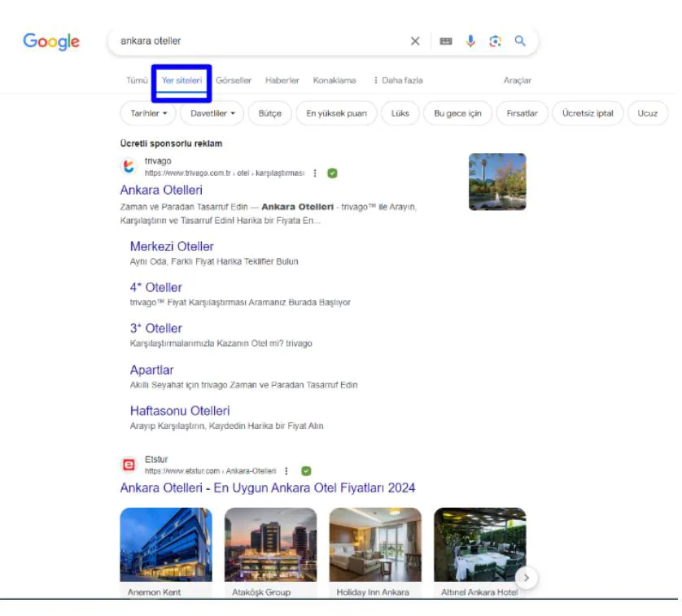Open three-dot menu beside Etstur URL
Screen dimensions: 682x616
point(286,470)
